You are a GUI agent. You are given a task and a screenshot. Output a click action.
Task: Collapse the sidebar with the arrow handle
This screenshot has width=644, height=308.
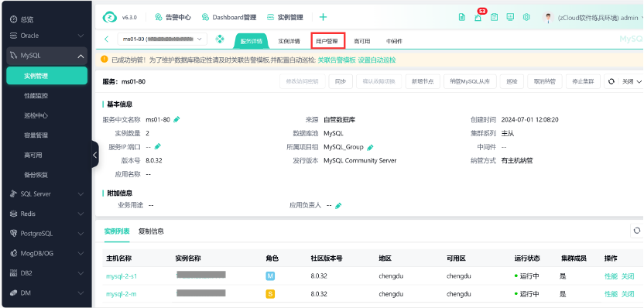point(95,155)
